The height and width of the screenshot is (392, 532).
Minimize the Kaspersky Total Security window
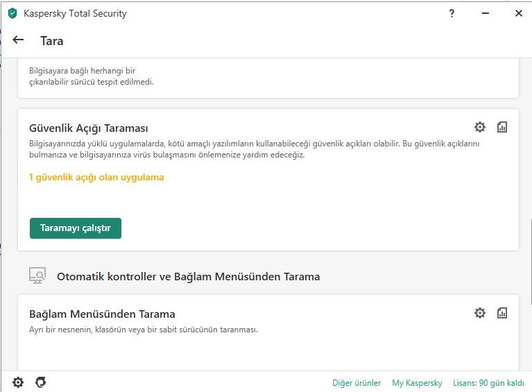[x=485, y=13]
